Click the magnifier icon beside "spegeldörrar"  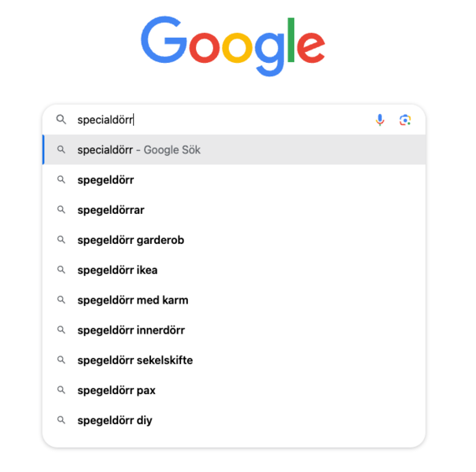pos(61,210)
